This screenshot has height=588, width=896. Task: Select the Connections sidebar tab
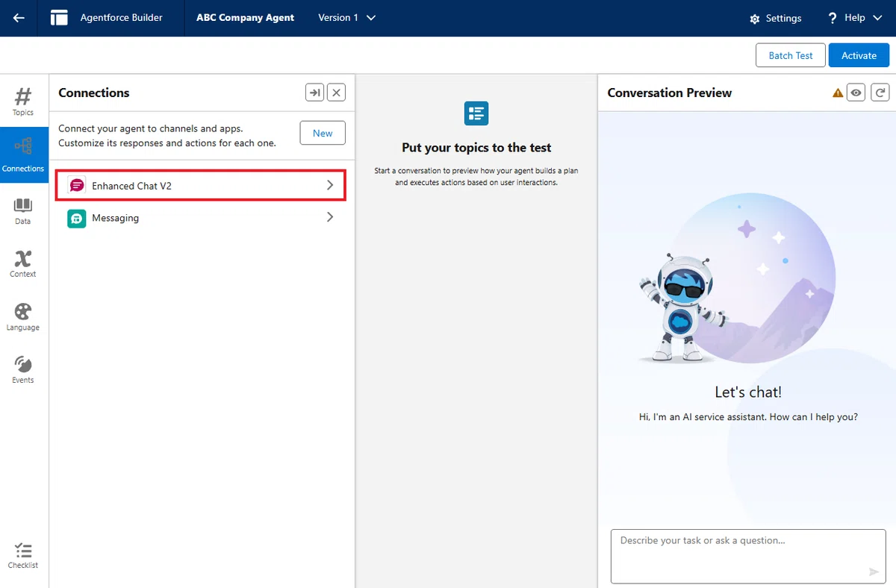point(23,154)
